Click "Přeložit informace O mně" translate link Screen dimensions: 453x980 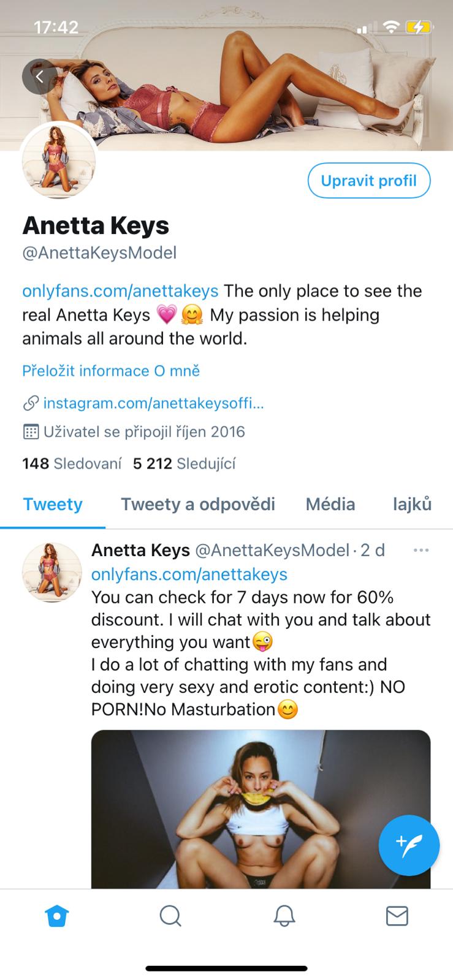111,371
